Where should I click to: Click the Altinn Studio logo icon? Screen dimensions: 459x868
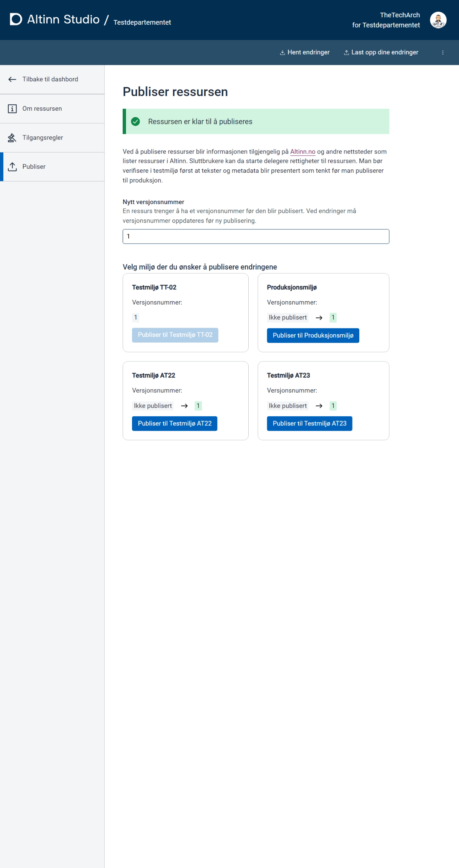point(16,19)
